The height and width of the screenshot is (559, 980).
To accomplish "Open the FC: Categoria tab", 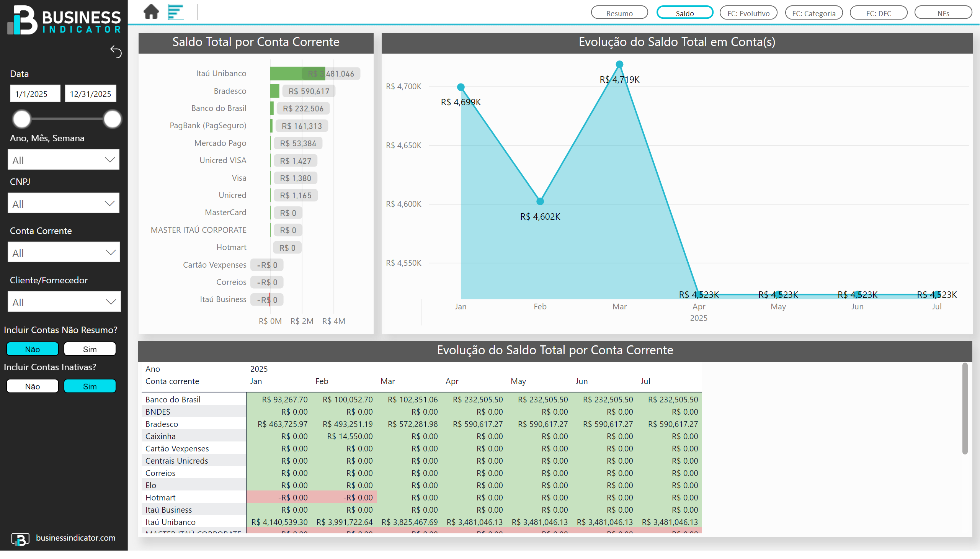I will pyautogui.click(x=813, y=13).
